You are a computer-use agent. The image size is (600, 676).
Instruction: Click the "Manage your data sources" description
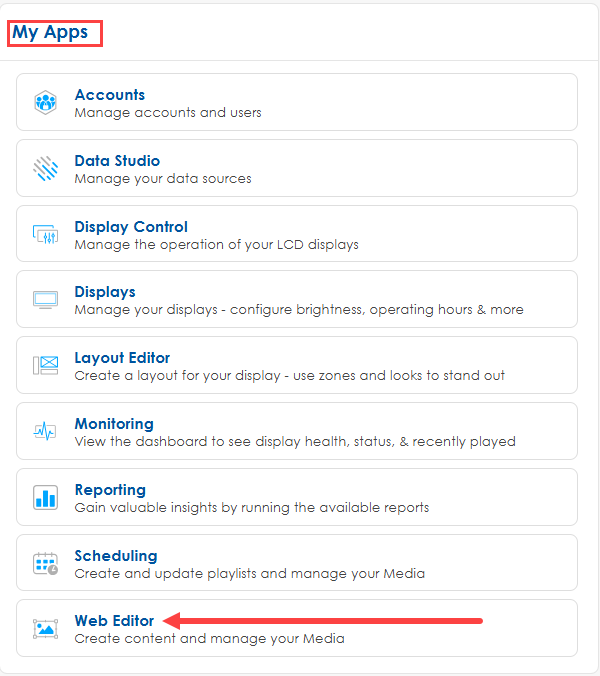[163, 179]
